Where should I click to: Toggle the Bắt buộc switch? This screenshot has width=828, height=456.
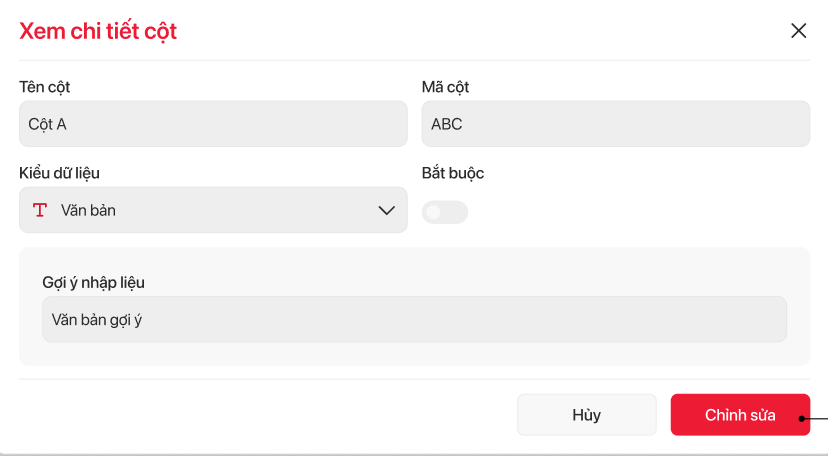(444, 212)
